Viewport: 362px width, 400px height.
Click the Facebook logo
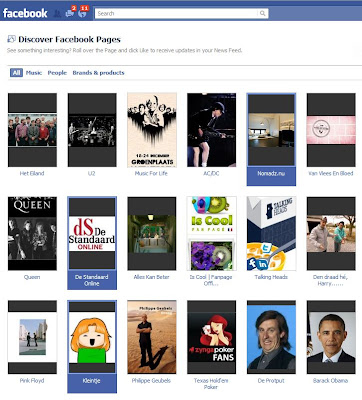25,13
